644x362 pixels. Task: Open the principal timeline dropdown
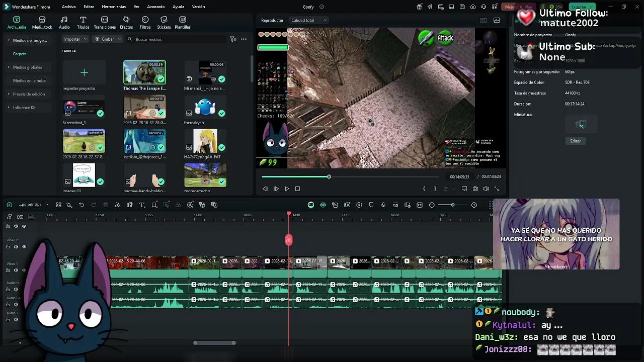[x=33, y=205]
